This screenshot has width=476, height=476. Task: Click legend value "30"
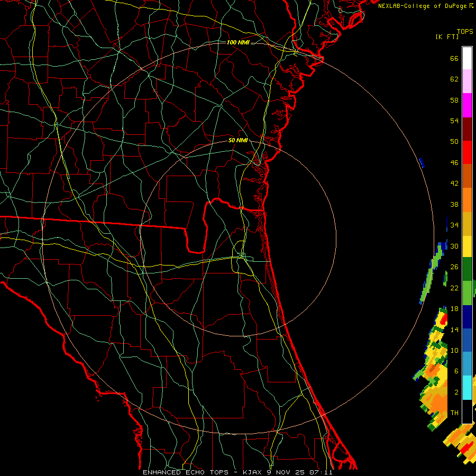[x=454, y=246]
